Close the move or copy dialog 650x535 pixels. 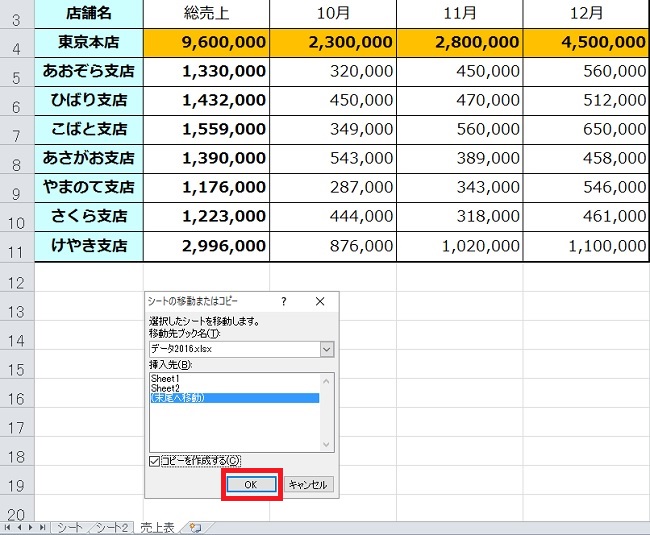click(320, 301)
